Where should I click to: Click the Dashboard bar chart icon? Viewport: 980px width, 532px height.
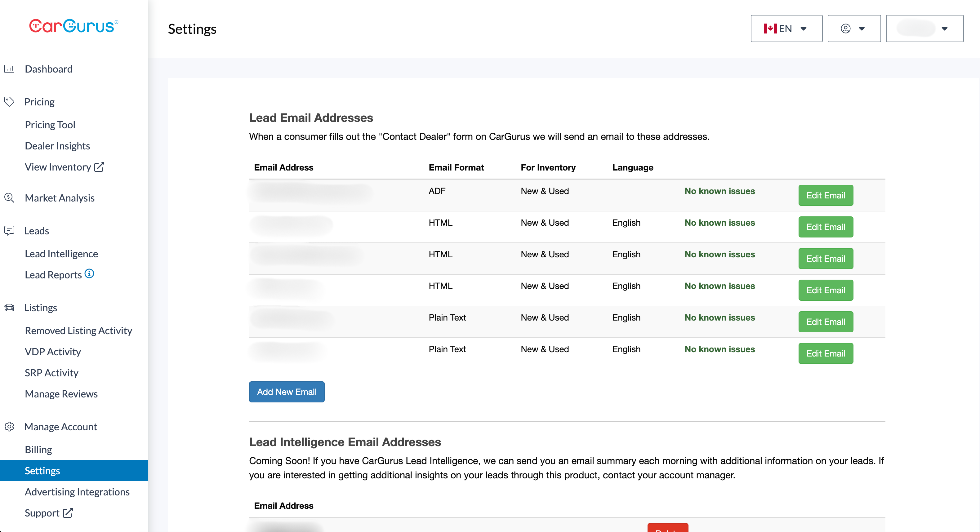(9, 69)
